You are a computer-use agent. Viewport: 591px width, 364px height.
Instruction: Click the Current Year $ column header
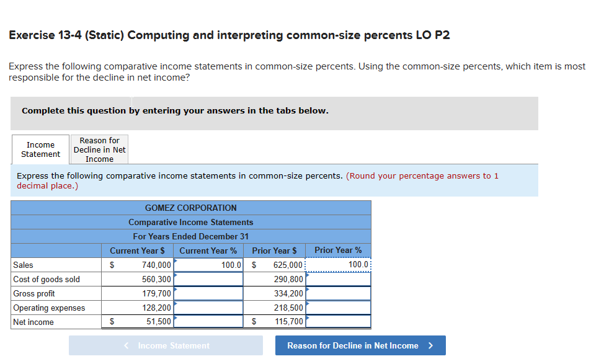(x=137, y=251)
